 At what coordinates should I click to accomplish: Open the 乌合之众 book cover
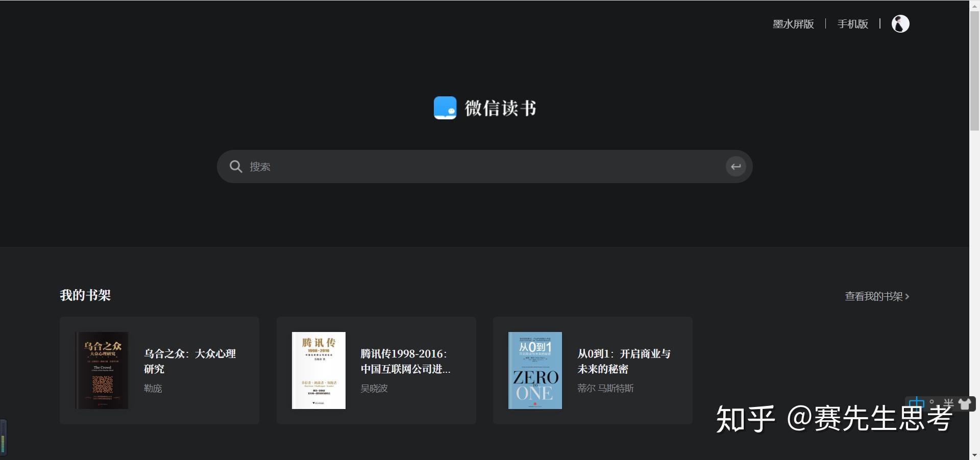[x=102, y=370]
